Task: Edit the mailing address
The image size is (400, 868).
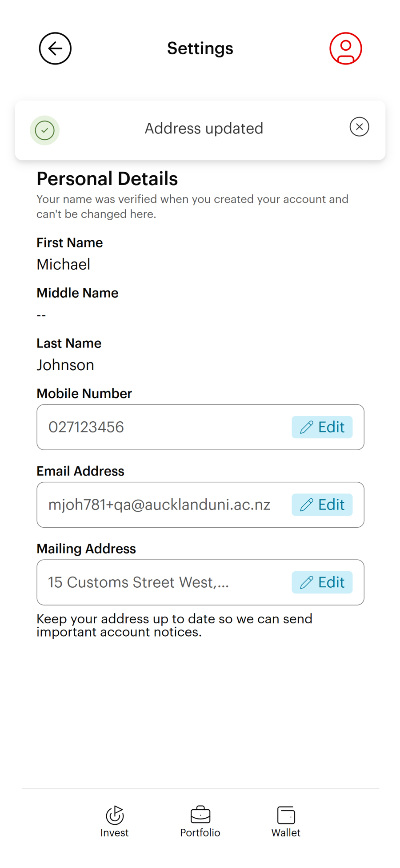Action: pos(322,582)
